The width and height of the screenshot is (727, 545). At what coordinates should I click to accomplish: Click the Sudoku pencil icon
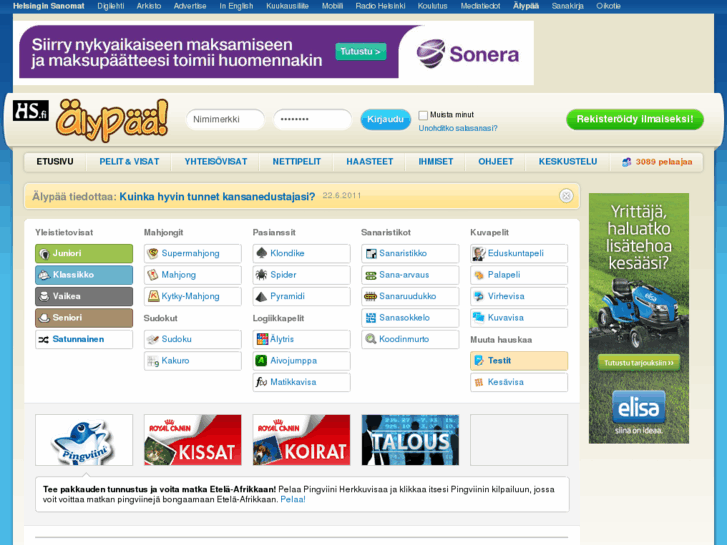click(153, 339)
